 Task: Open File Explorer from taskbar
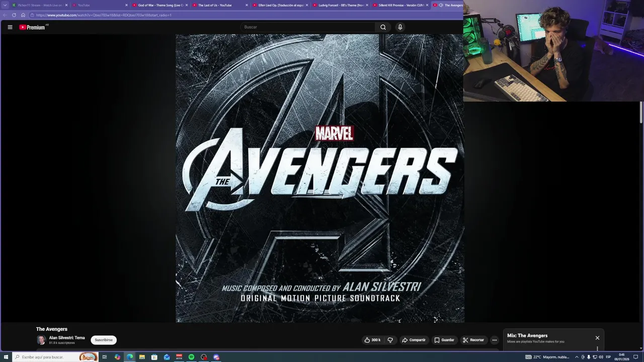tap(142, 357)
